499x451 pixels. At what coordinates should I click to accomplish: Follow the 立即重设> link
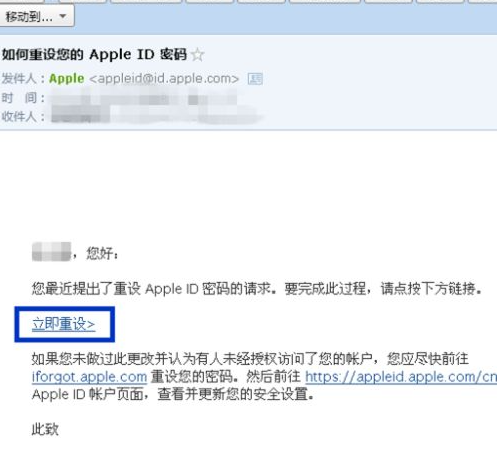click(64, 324)
